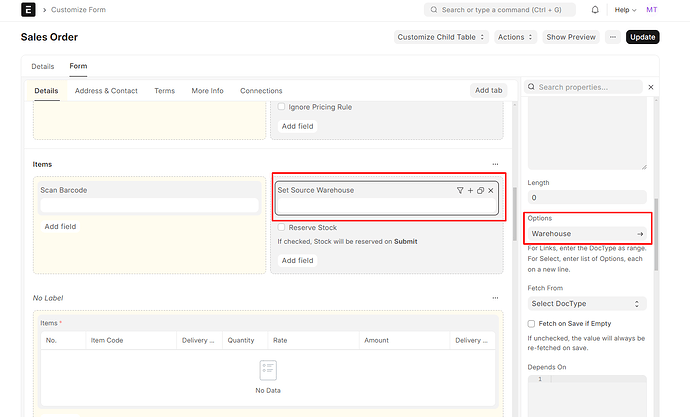
Task: Toggle the Reserve Stock checkbox
Action: coord(281,227)
